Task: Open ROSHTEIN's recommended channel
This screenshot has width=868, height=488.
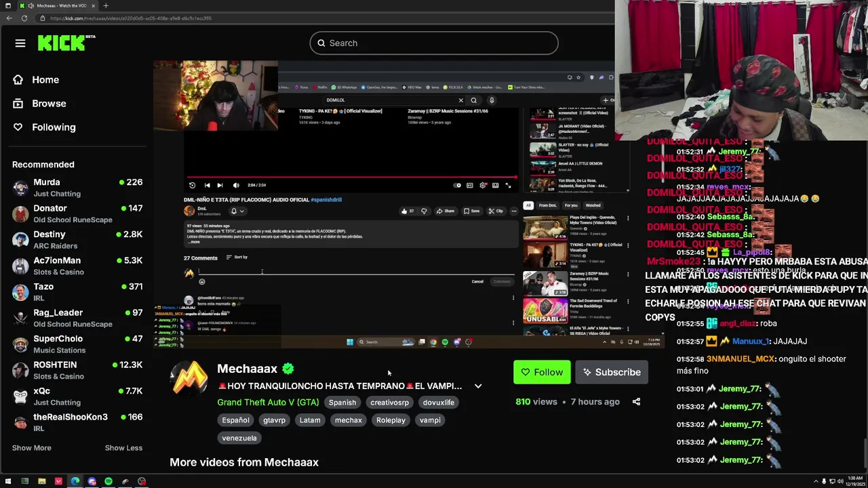Action: tap(77, 370)
